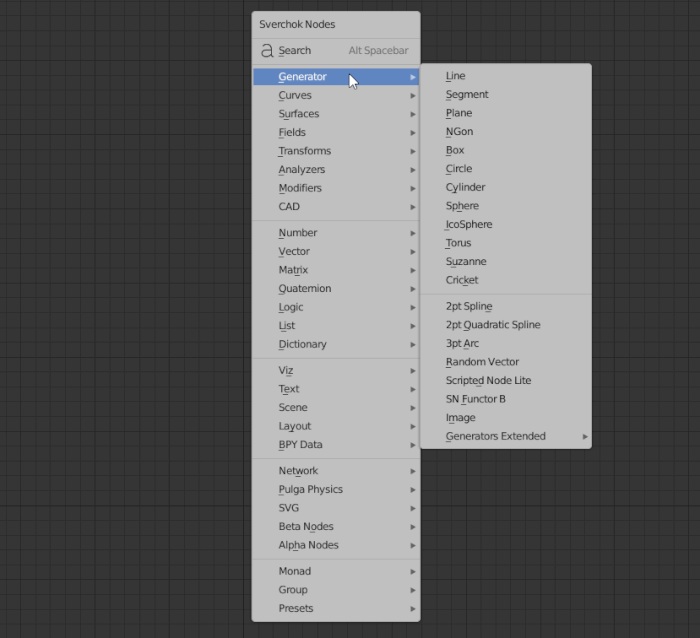The height and width of the screenshot is (638, 700).
Task: Open the Matrix category
Action: [336, 270]
